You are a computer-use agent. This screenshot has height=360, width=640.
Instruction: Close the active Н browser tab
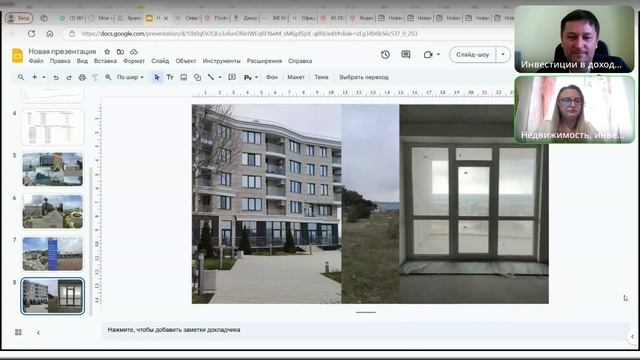pyautogui.click(x=166, y=18)
